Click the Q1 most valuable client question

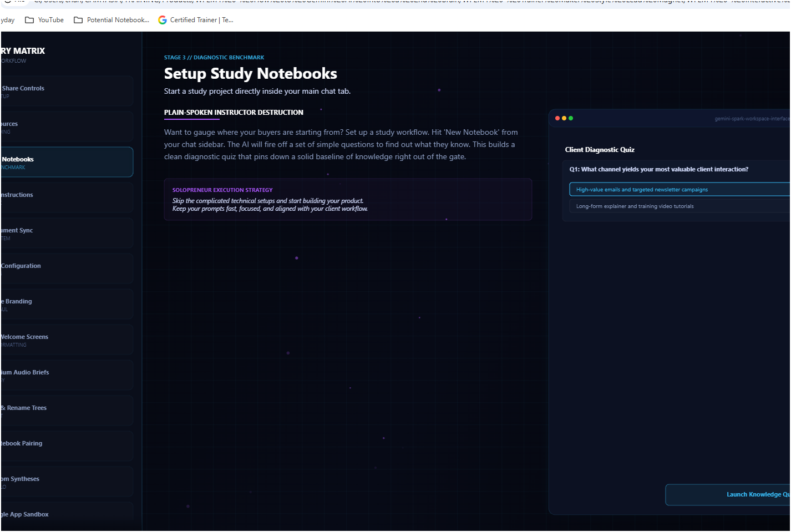(x=659, y=170)
